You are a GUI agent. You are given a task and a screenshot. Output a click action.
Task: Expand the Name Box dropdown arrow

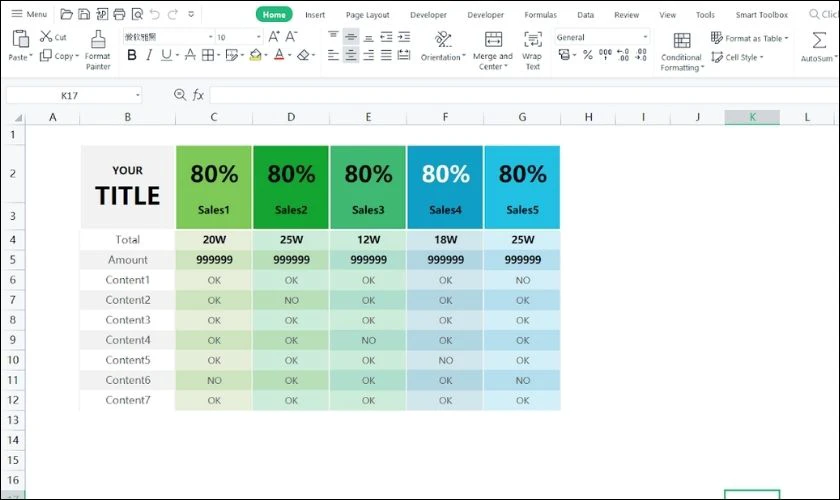[138, 95]
